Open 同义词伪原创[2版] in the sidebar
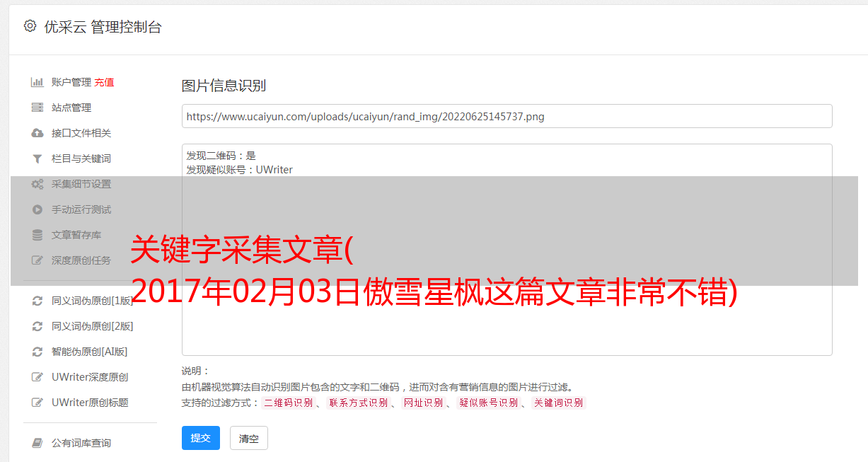The image size is (868, 462). pyautogui.click(x=92, y=326)
